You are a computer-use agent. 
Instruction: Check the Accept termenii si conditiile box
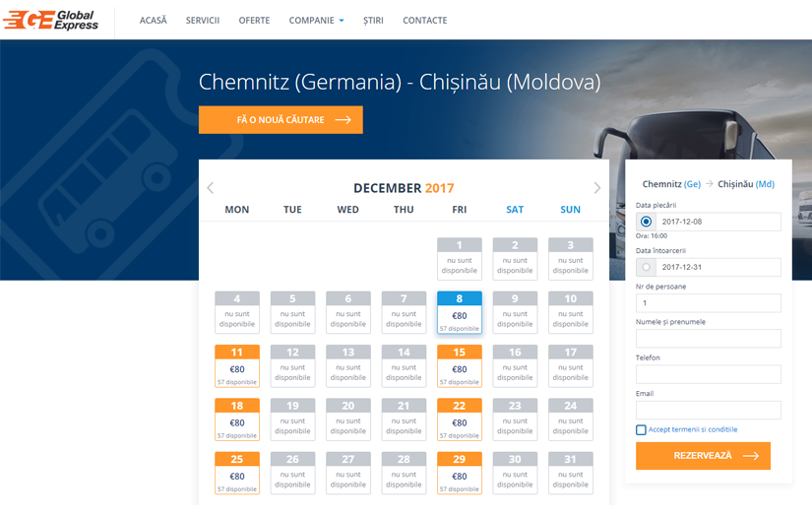[x=641, y=430]
